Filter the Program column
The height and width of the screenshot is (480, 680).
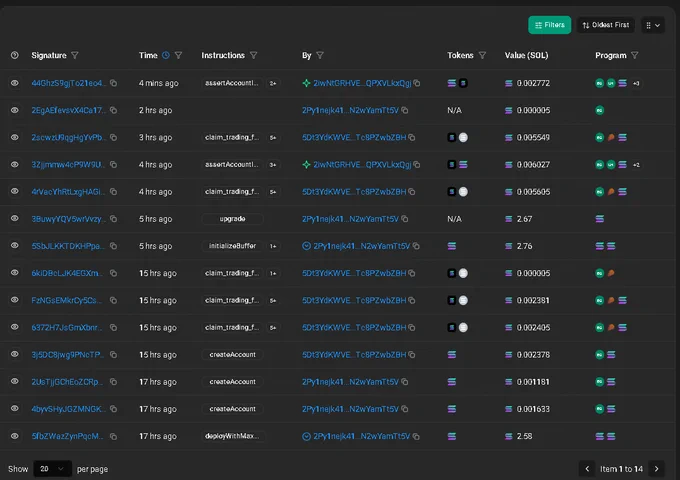coord(634,56)
